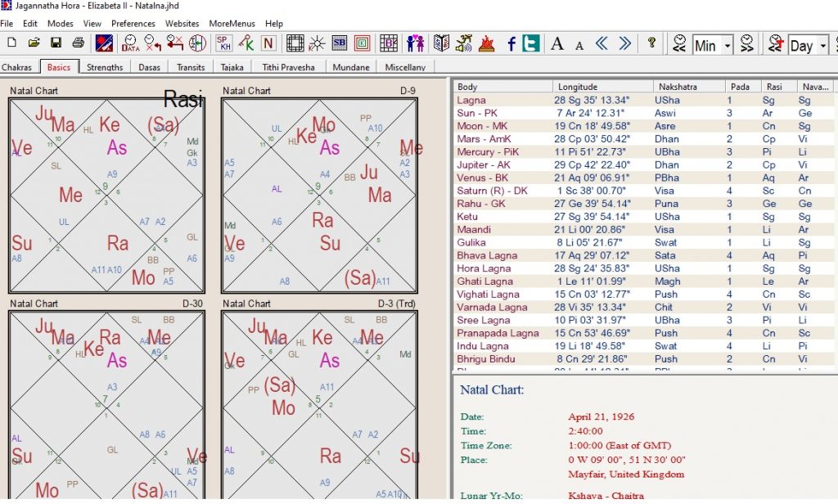The height and width of the screenshot is (504, 838).
Task: Sort by the Body column header
Action: (502, 87)
